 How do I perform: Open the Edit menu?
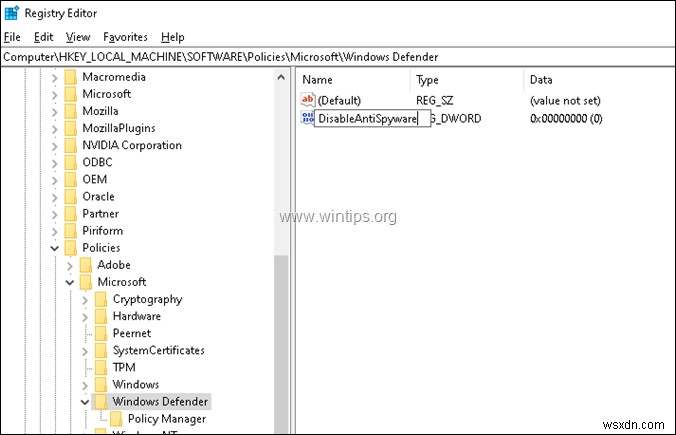pyautogui.click(x=44, y=38)
